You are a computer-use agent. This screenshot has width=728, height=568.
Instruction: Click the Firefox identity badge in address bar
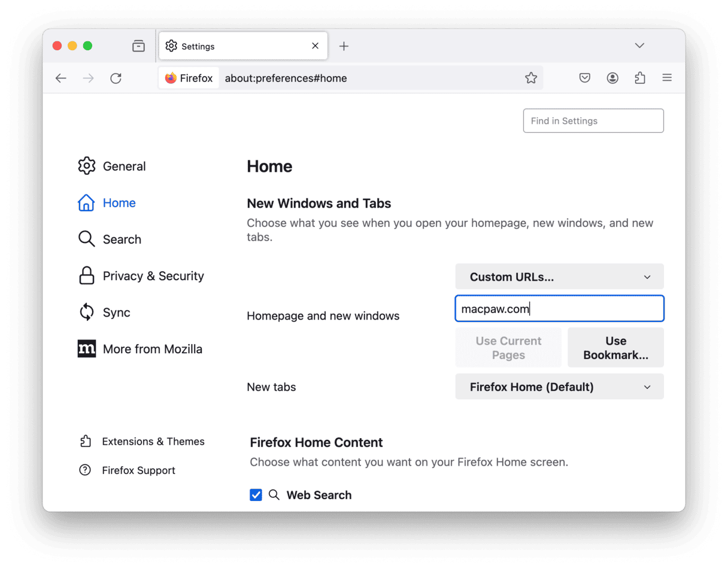189,78
